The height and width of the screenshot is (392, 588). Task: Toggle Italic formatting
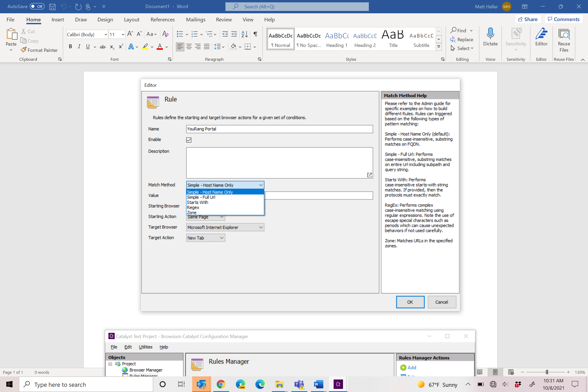(x=79, y=47)
